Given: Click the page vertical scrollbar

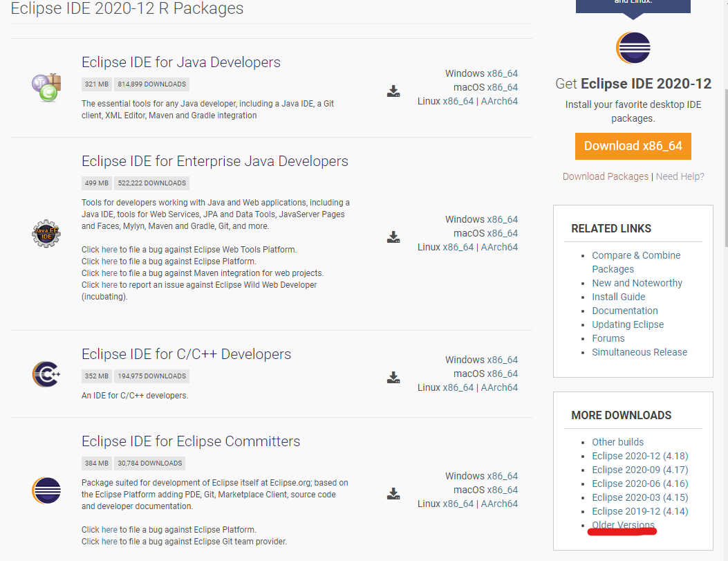Looking at the screenshot, I should [x=726, y=167].
